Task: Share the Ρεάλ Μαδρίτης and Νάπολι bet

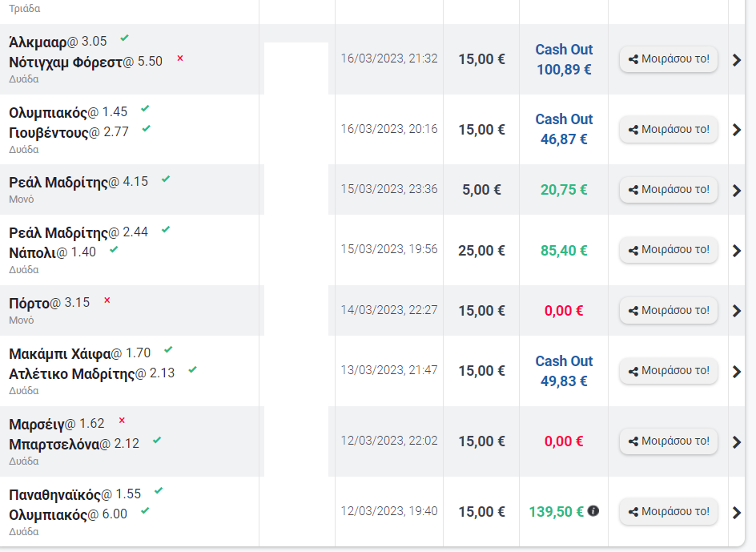Action: 668,250
